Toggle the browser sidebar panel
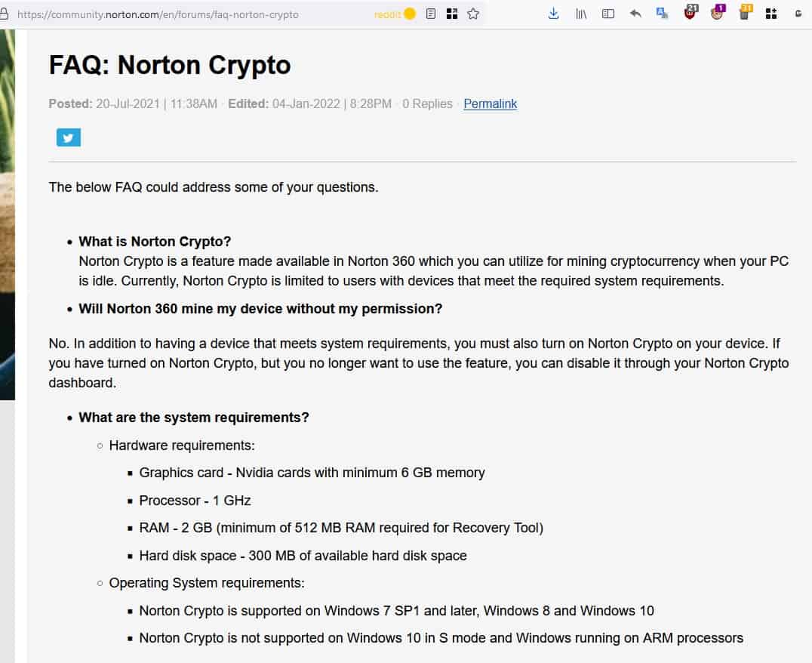 (607, 14)
